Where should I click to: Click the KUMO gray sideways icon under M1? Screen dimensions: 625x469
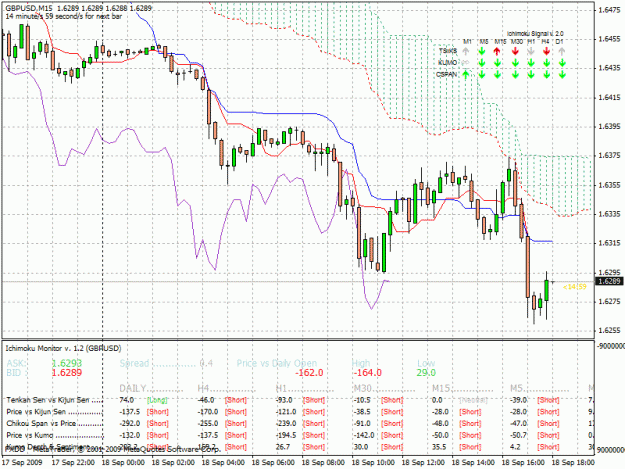click(465, 63)
